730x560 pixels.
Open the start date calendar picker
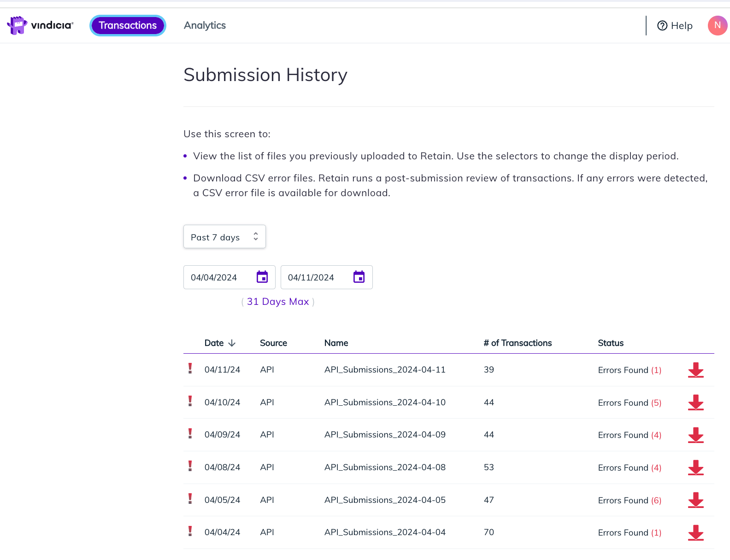click(262, 277)
